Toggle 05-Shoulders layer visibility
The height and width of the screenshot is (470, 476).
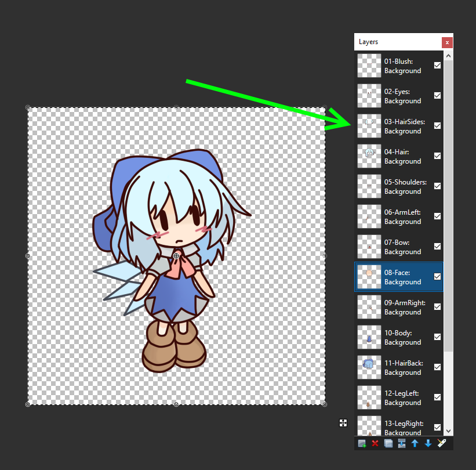438,186
